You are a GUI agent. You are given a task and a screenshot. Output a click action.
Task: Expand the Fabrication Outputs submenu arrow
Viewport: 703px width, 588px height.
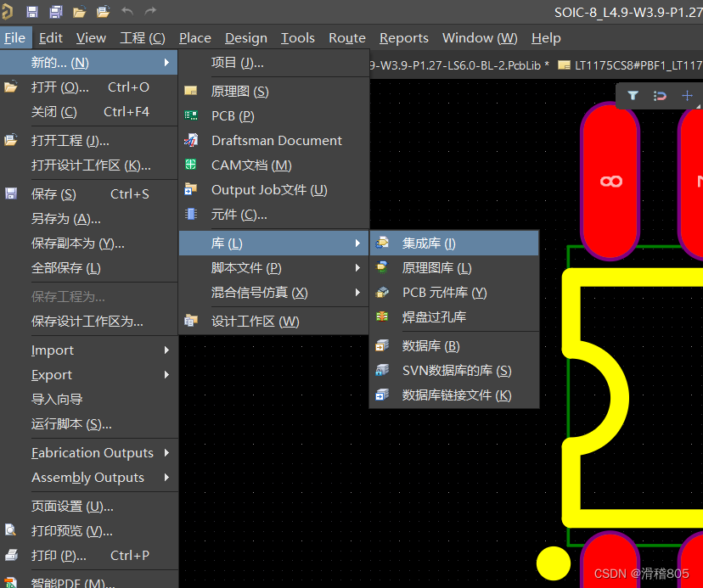(166, 452)
